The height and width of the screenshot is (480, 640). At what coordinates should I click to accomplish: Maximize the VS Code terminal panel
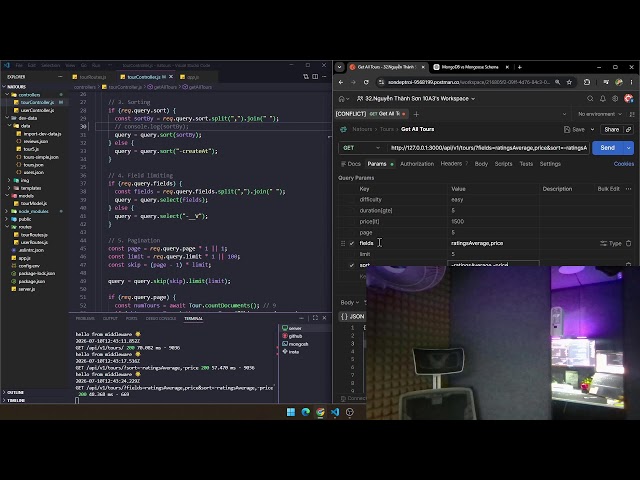click(315, 318)
